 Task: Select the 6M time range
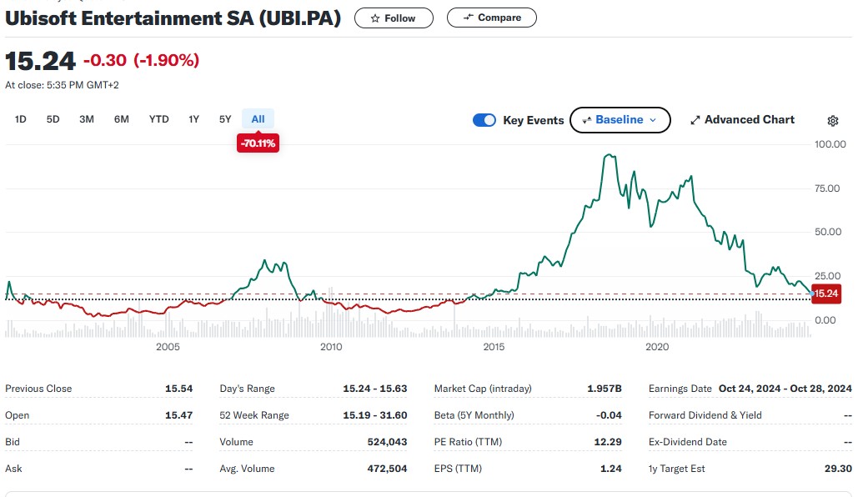[122, 119]
